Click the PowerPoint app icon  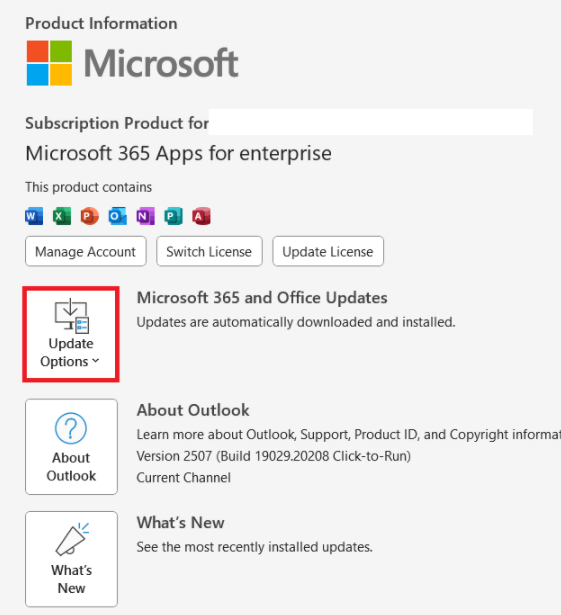tap(90, 216)
